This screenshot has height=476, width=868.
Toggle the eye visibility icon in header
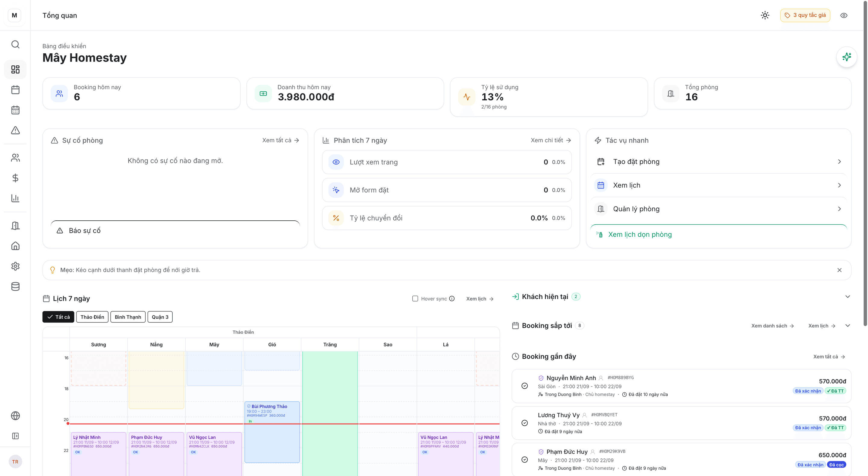pyautogui.click(x=844, y=15)
